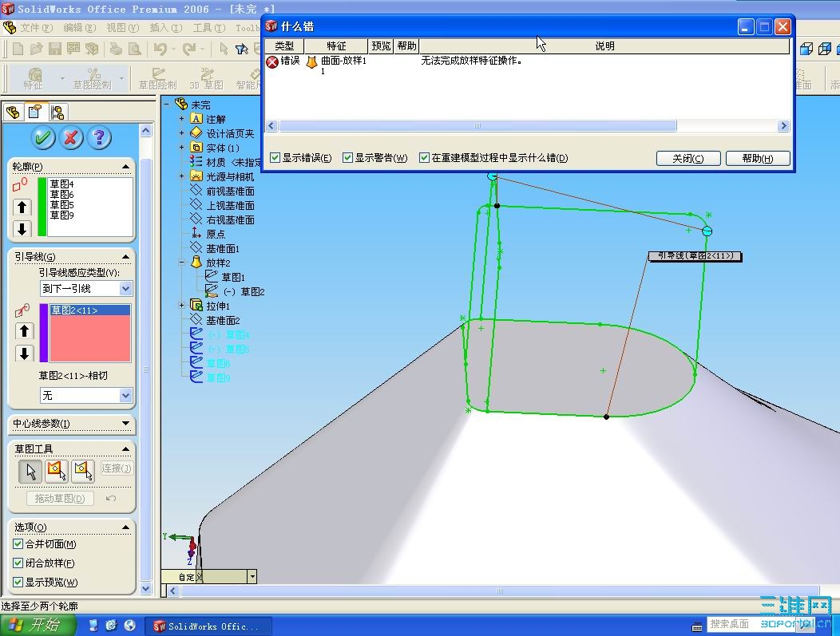
Task: Open the 文件 menu
Action: click(x=37, y=27)
